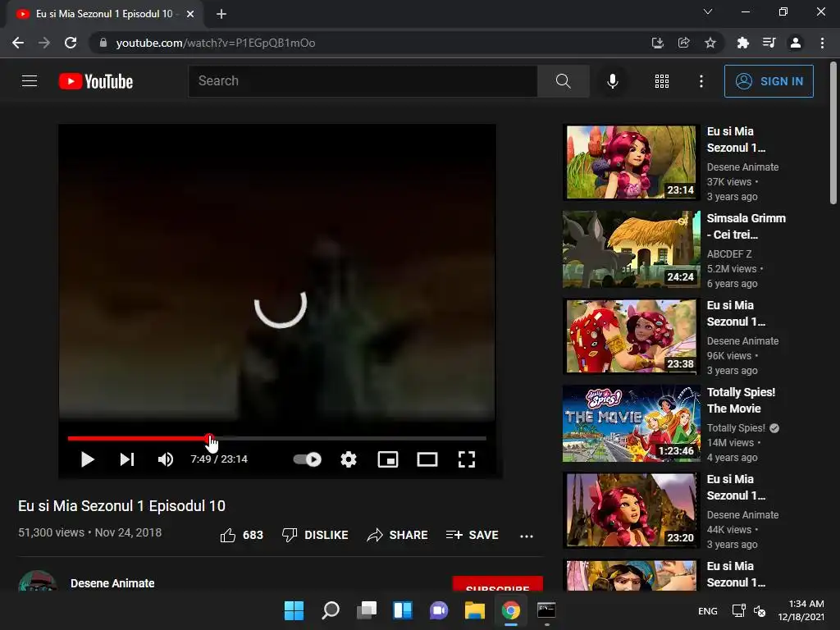Open Chrome profile avatar

796,43
